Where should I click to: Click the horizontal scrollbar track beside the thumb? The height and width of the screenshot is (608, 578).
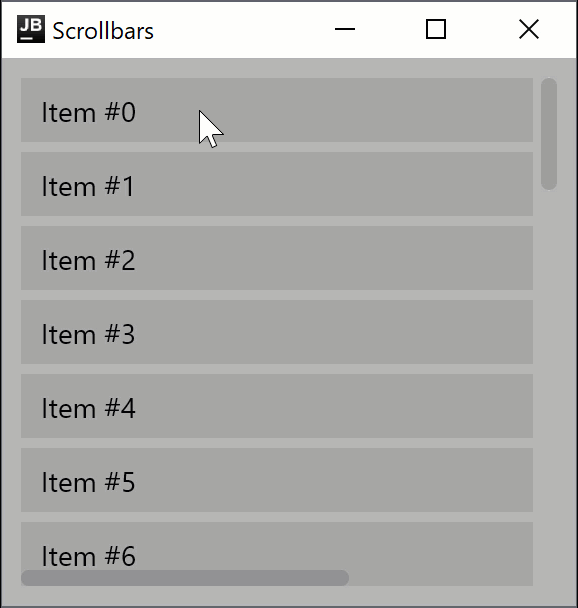pos(441,578)
